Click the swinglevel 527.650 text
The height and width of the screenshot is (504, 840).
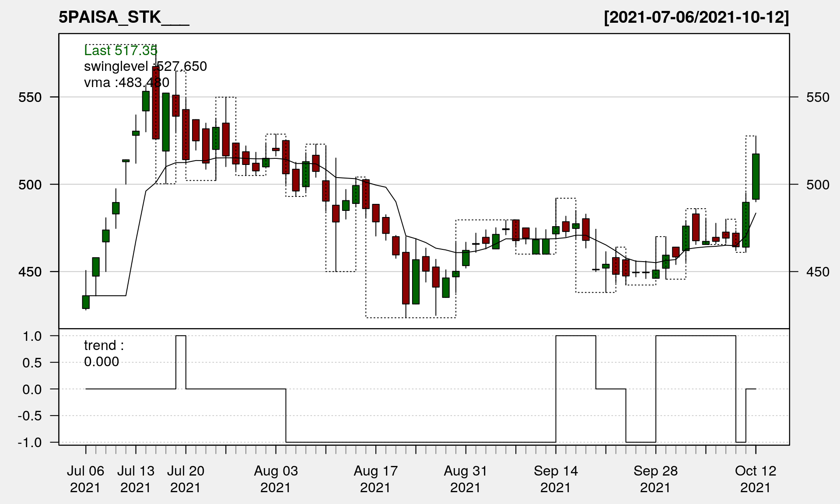tap(145, 66)
